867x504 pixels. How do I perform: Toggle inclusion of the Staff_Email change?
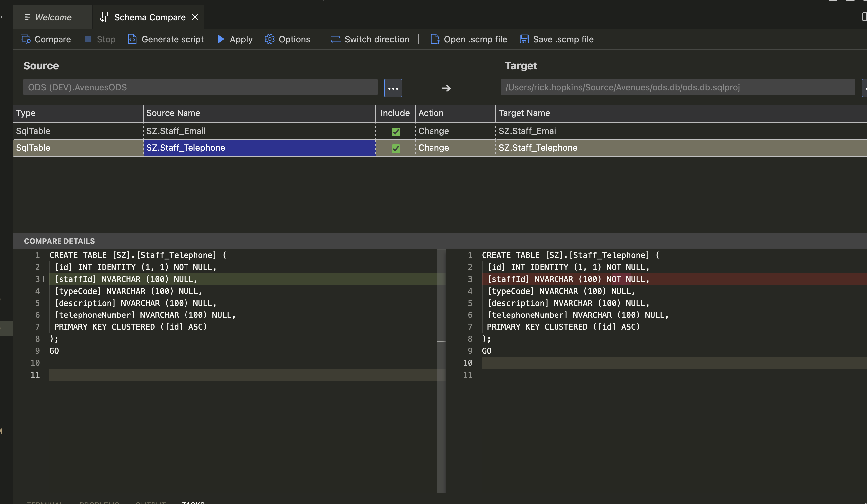click(x=396, y=131)
